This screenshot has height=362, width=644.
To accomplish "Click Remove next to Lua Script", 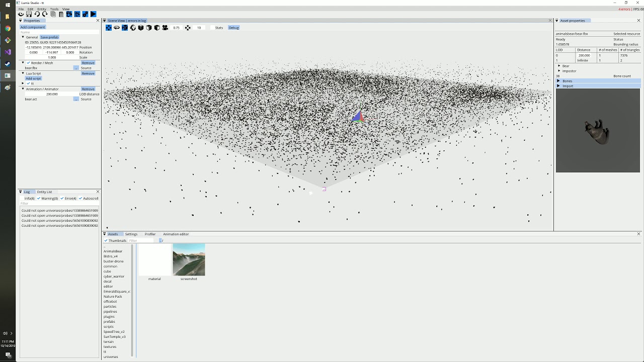I will click(88, 73).
